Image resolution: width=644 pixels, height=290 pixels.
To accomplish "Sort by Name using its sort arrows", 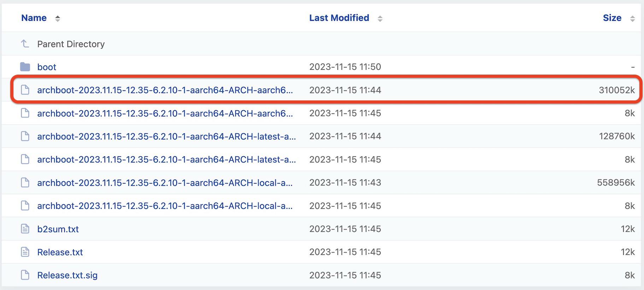I will pos(58,18).
